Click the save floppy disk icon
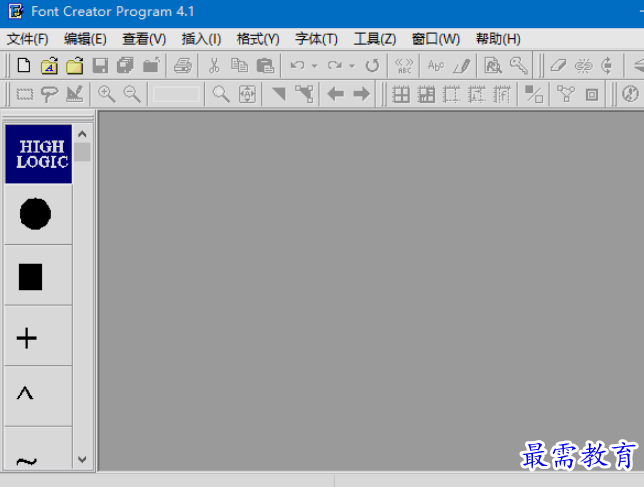This screenshot has height=487, width=644. coord(100,66)
